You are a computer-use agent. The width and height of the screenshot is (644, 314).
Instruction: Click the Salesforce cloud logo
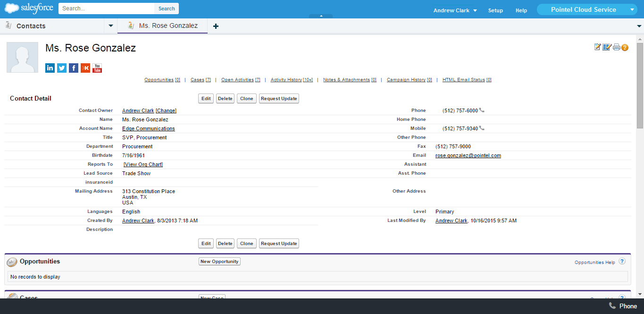click(x=29, y=8)
